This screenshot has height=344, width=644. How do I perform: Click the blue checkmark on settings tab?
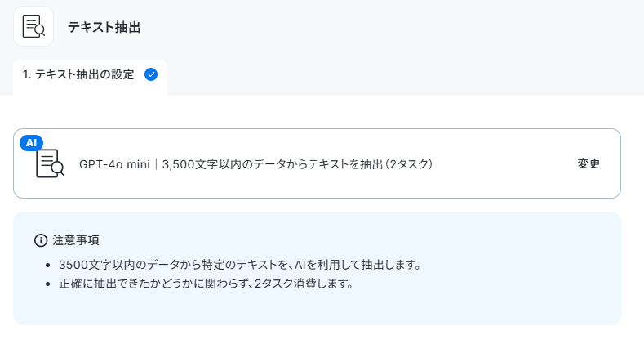151,74
